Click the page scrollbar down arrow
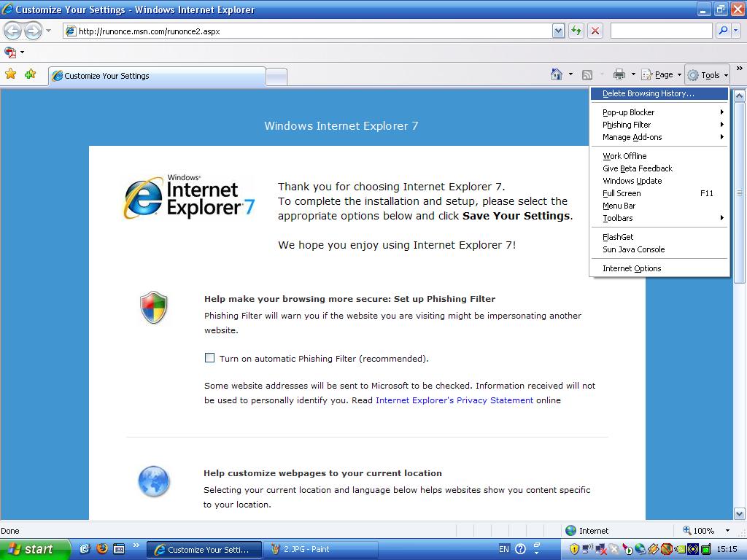This screenshot has width=747, height=560. click(x=740, y=514)
